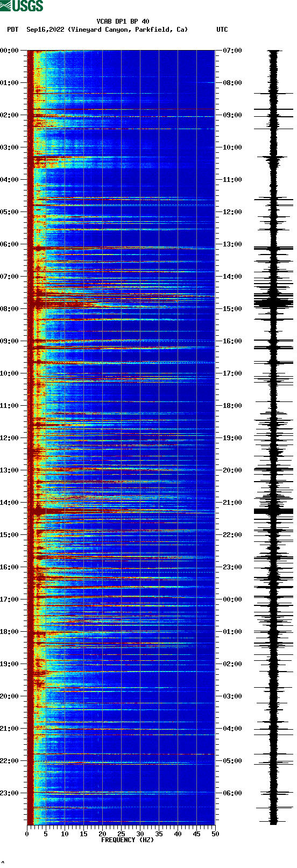Click the PDT time label 14:00

point(10,503)
